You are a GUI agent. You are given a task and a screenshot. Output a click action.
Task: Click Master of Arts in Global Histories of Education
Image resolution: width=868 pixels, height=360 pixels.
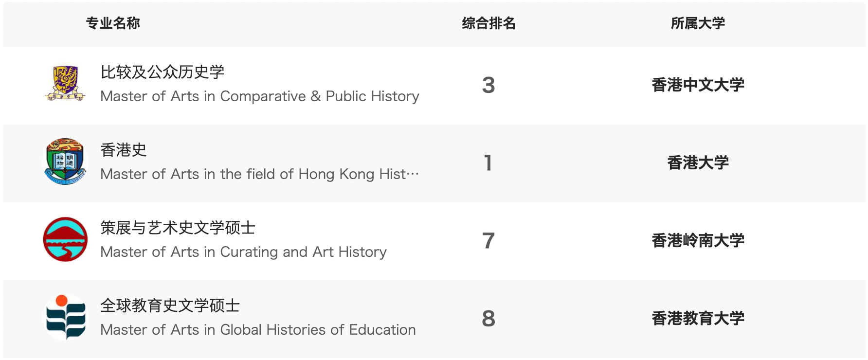tap(258, 330)
